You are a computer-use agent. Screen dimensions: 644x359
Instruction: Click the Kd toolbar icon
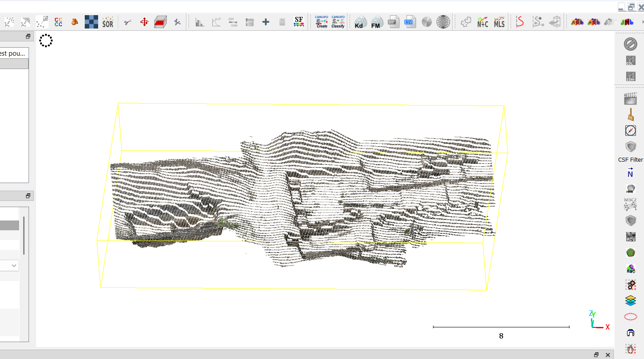pos(360,22)
